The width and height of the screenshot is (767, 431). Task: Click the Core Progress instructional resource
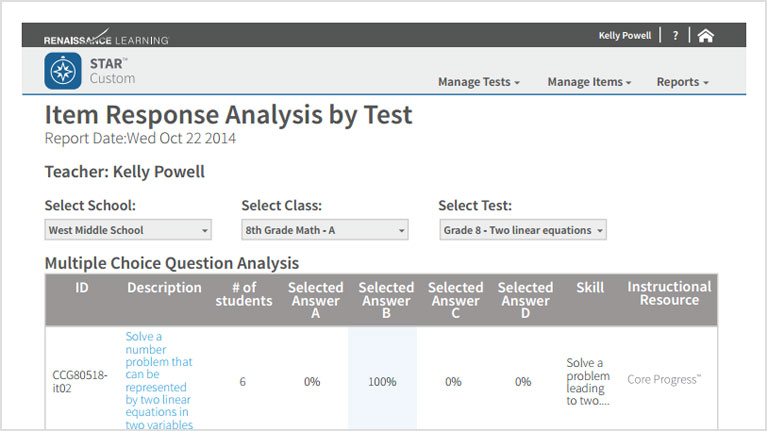tap(664, 380)
